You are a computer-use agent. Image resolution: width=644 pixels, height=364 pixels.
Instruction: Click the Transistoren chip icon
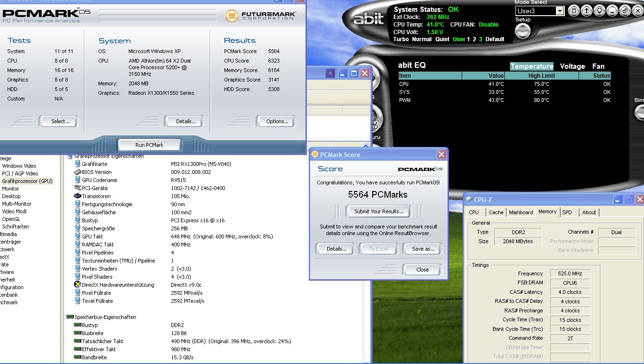[x=78, y=196]
